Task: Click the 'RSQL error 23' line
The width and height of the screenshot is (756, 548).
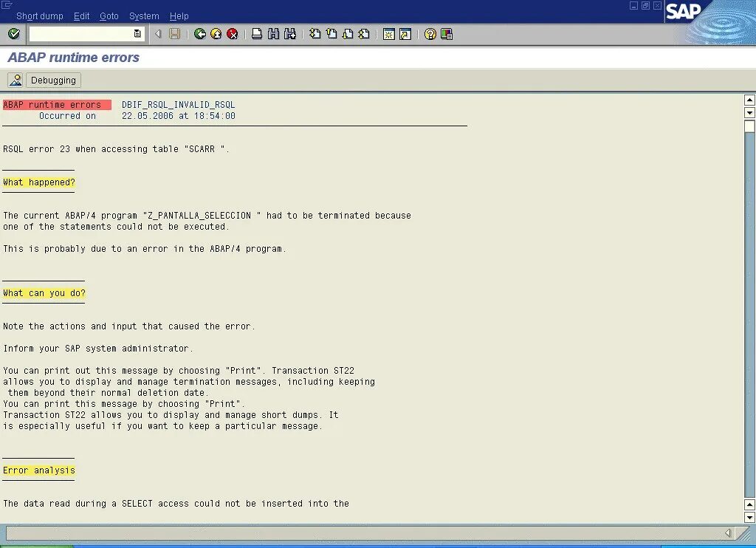Action: (116, 149)
